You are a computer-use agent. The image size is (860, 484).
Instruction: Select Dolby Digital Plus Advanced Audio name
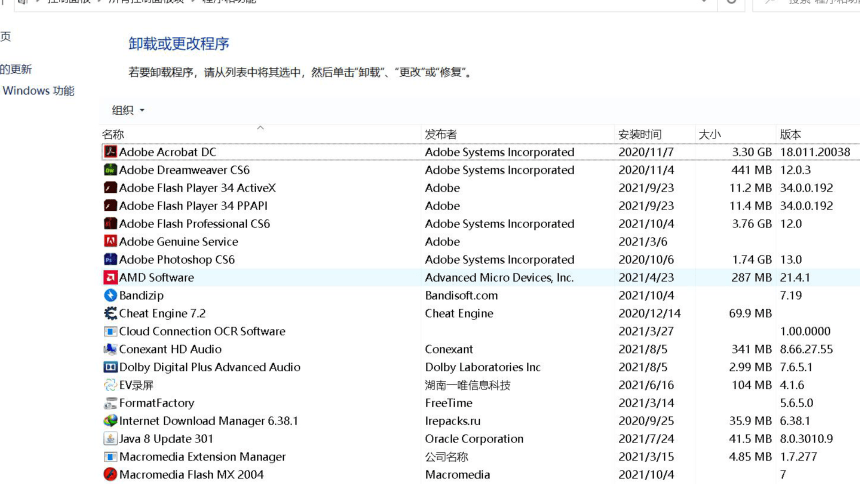tap(210, 367)
